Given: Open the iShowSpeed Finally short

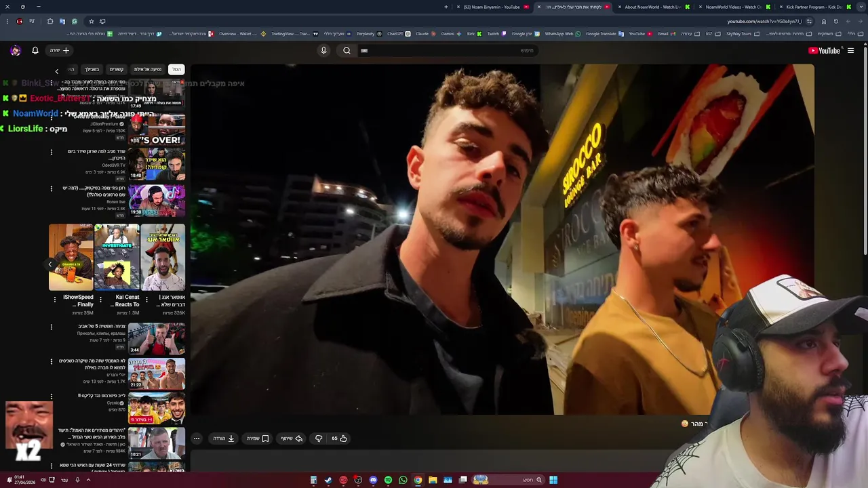Looking at the screenshot, I should 71,258.
